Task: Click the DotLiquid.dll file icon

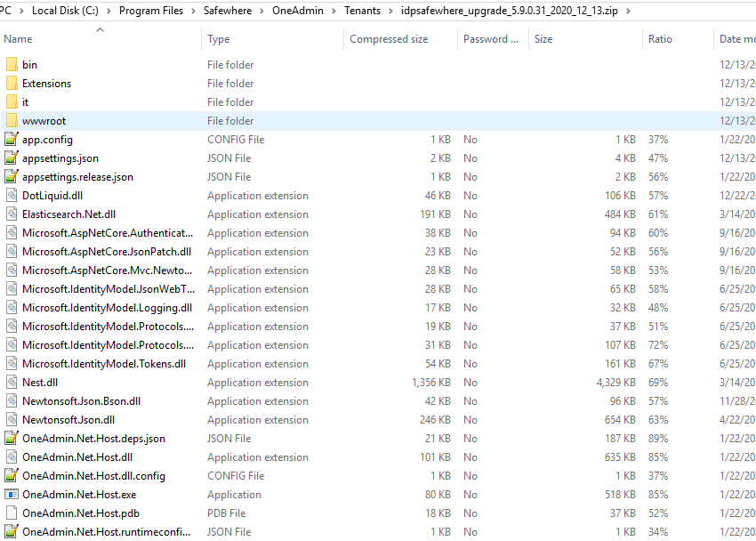Action: point(12,196)
